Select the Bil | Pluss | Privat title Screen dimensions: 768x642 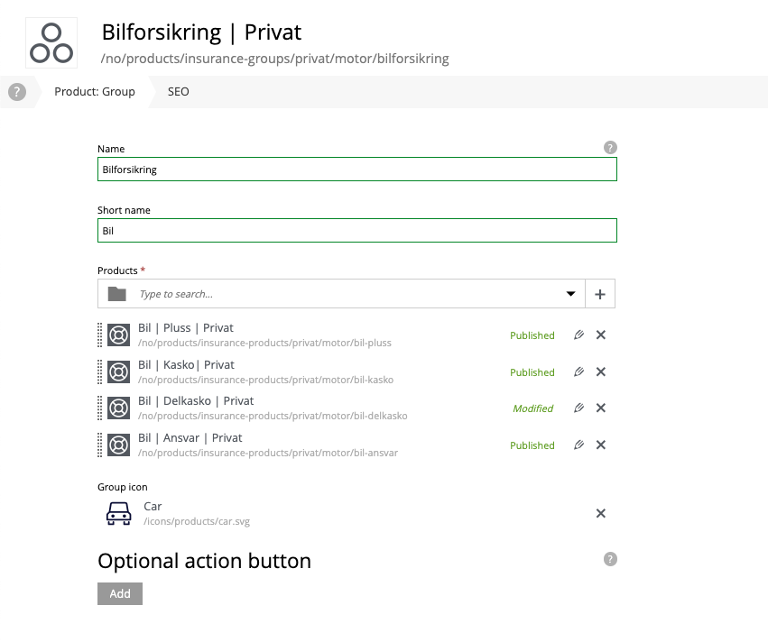186,328
